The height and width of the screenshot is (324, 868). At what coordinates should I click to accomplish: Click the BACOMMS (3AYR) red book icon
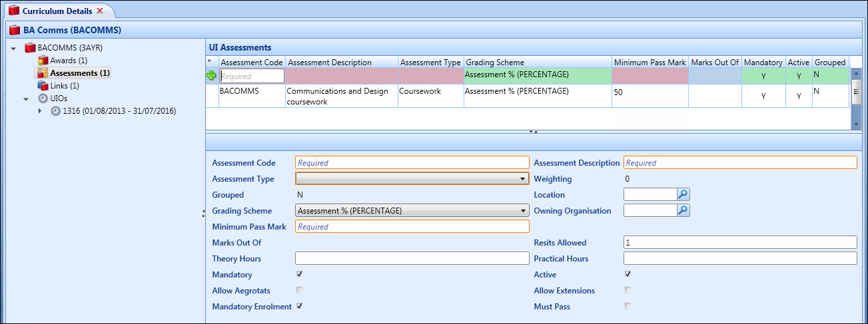(x=30, y=48)
